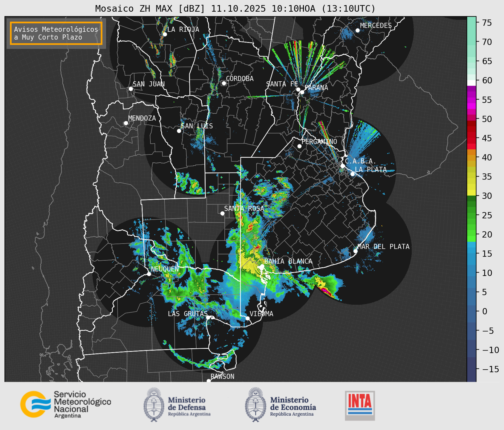Click the SANTA FE city marker
This screenshot has width=504, height=430.
click(x=298, y=89)
